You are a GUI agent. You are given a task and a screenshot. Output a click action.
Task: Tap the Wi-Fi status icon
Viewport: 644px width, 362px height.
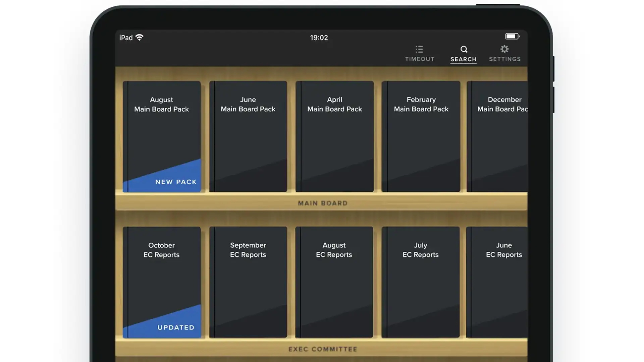140,37
